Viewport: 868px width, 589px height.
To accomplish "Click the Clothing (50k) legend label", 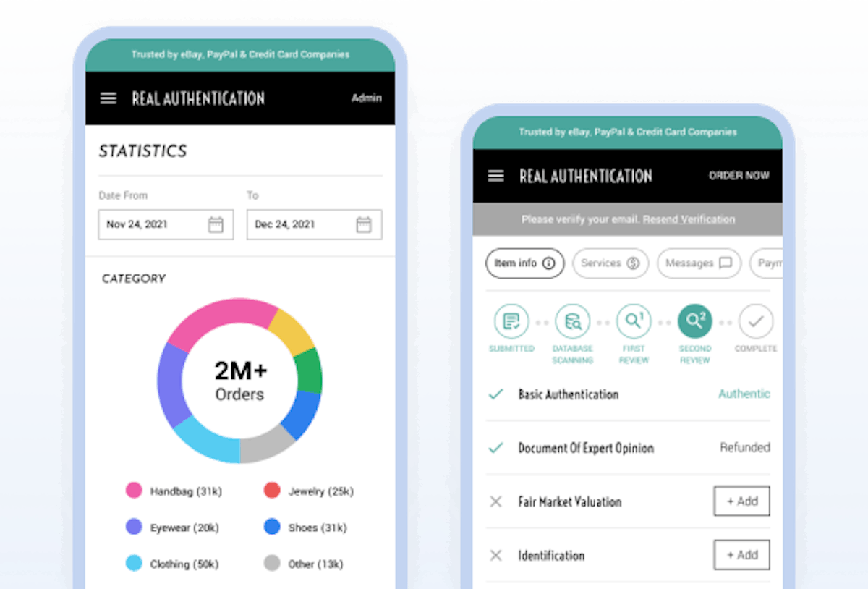I will 184,564.
